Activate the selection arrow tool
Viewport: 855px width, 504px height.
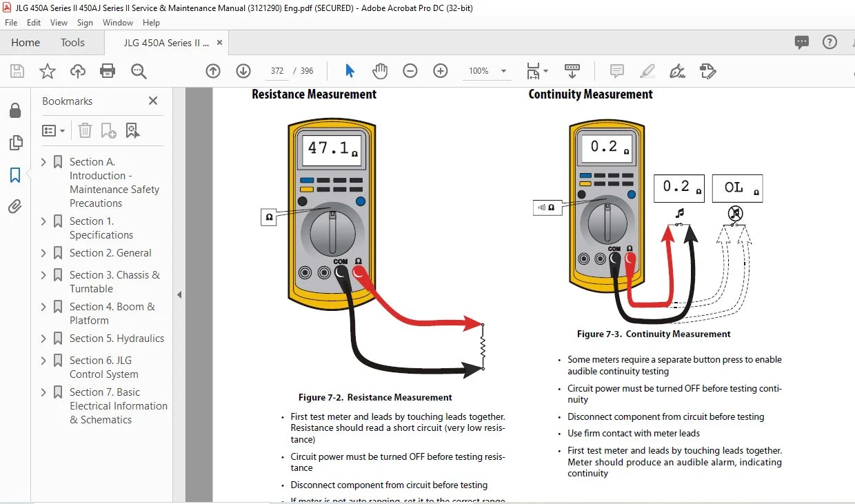pos(350,71)
